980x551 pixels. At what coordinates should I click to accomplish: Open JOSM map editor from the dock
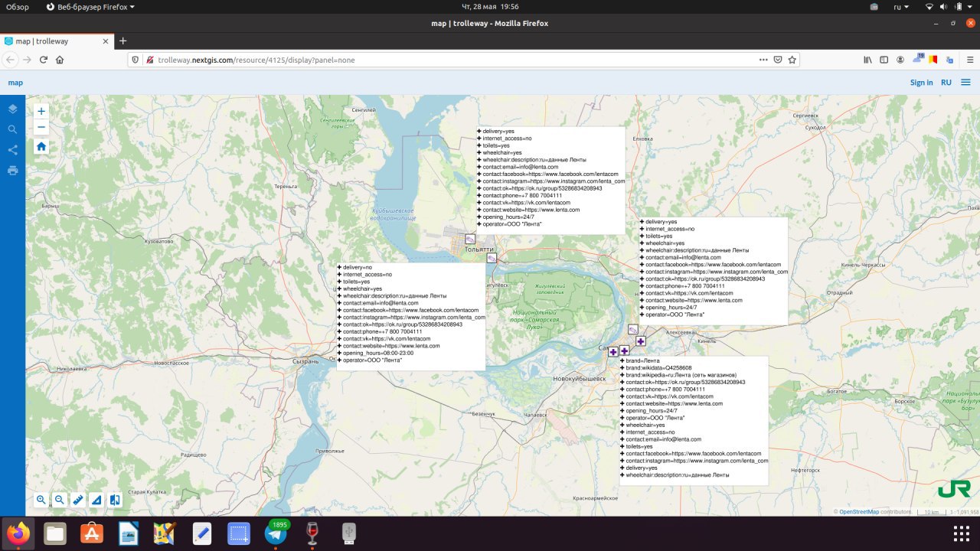click(x=165, y=533)
